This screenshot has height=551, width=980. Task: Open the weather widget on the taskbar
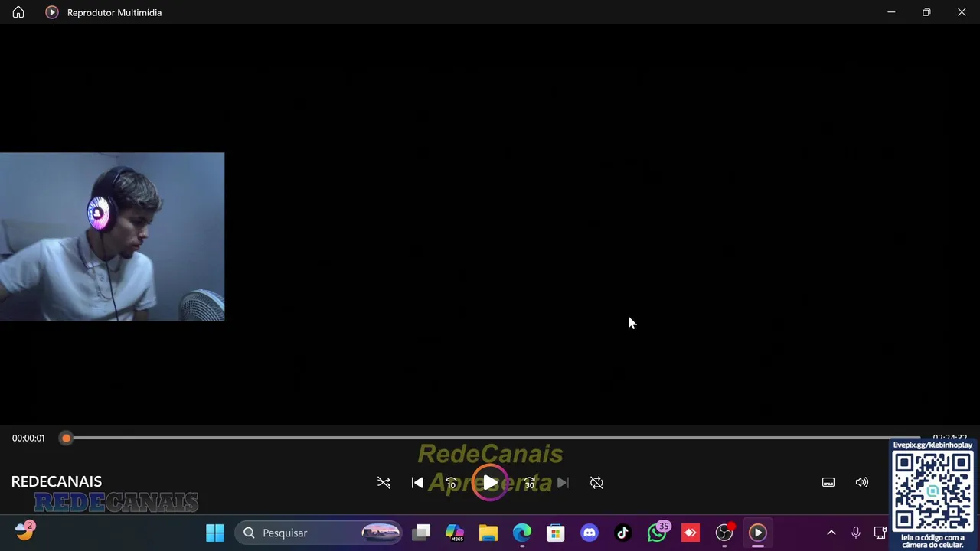pos(24,531)
